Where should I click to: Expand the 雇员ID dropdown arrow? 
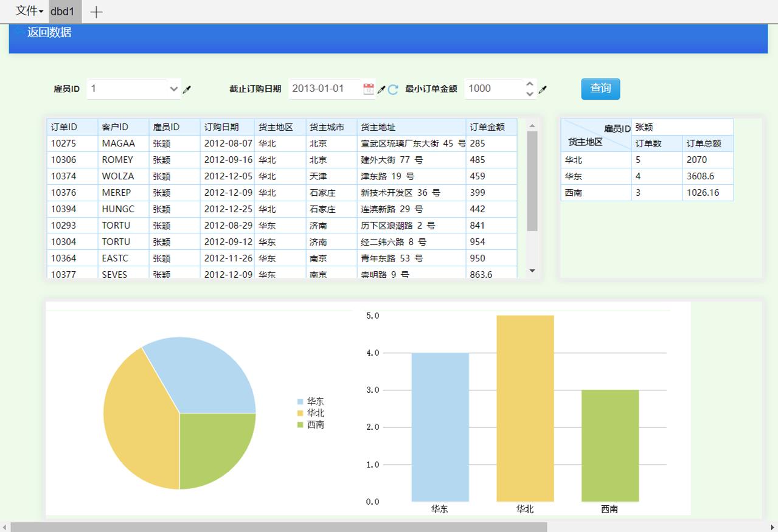click(x=174, y=89)
